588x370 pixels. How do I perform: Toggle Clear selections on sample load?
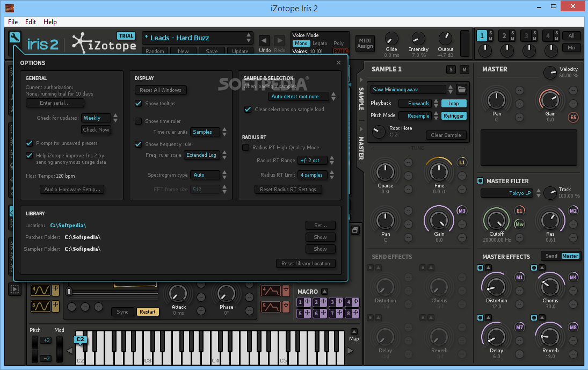tap(248, 110)
